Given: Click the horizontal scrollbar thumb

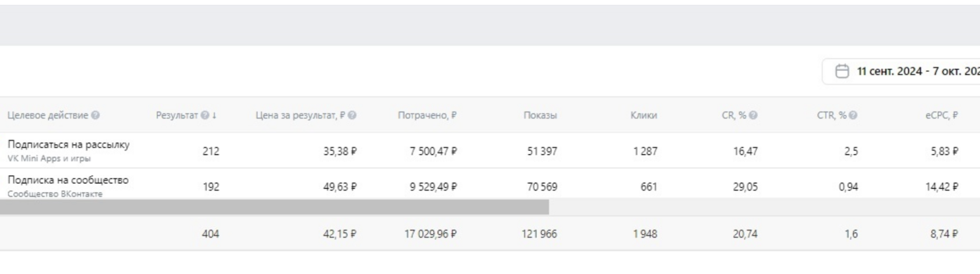Looking at the screenshot, I should pyautogui.click(x=274, y=207).
